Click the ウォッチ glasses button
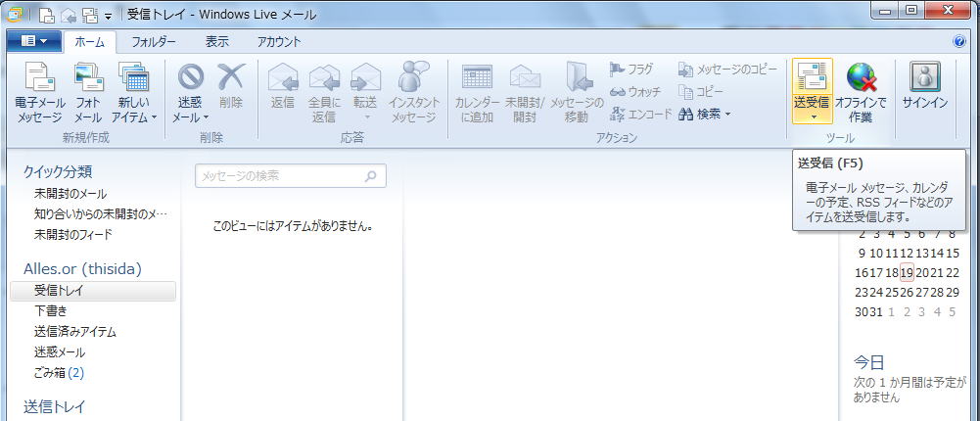 (x=635, y=92)
